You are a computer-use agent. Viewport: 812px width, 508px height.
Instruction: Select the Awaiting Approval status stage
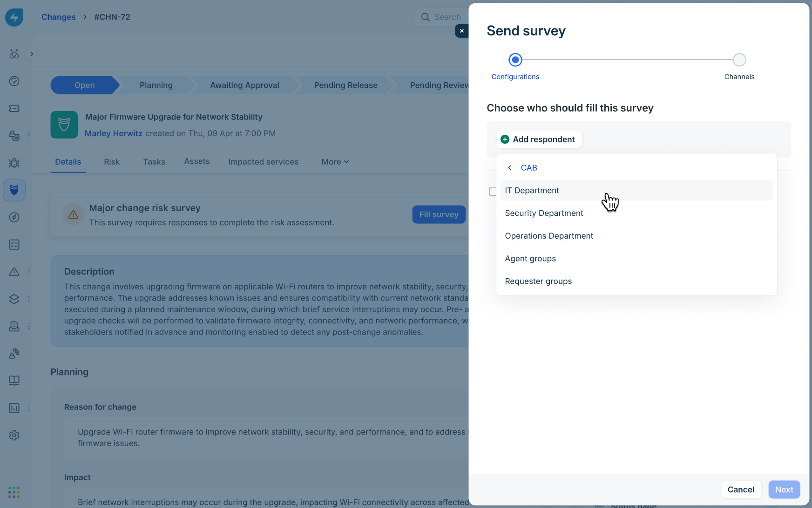pos(244,85)
